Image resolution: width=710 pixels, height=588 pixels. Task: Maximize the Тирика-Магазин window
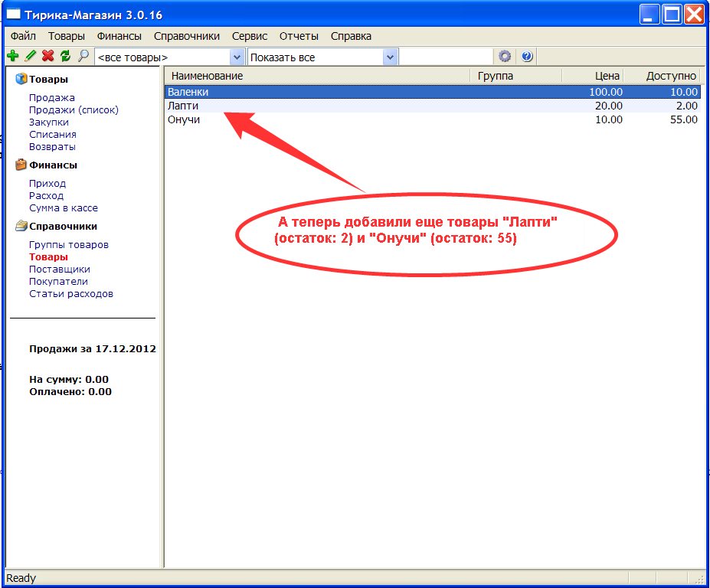point(672,14)
